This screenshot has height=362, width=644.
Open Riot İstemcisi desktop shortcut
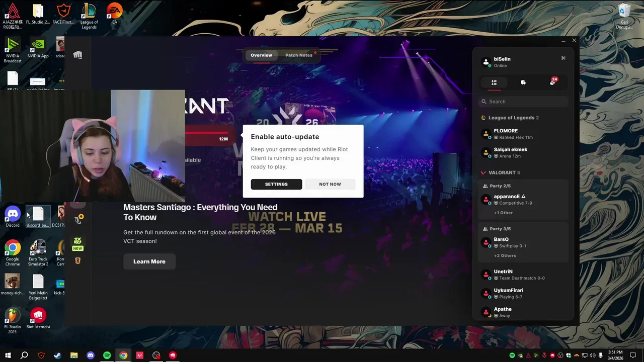38,318
